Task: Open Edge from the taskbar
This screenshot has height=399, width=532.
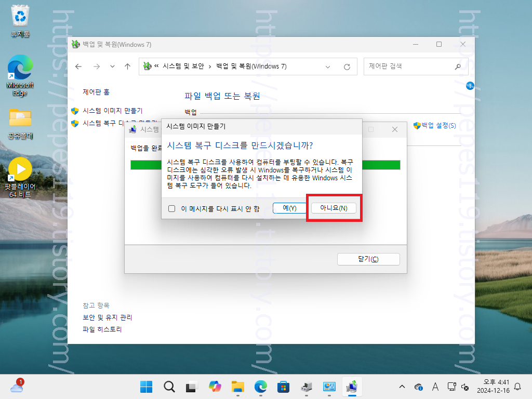Action: click(x=261, y=387)
